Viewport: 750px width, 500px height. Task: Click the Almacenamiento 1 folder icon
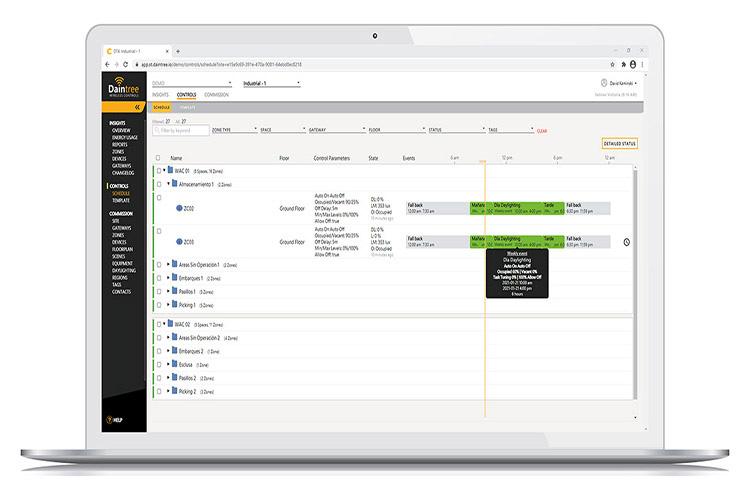click(x=175, y=184)
